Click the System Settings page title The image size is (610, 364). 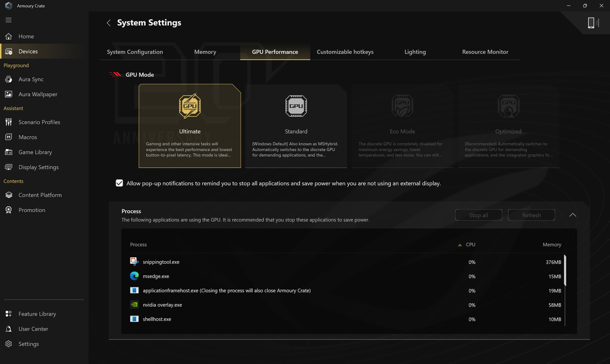149,23
